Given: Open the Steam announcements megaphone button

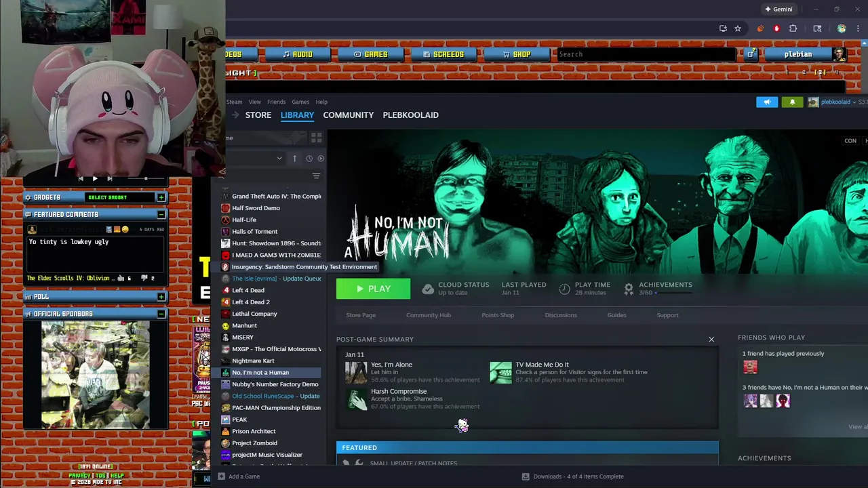Looking at the screenshot, I should 767,102.
